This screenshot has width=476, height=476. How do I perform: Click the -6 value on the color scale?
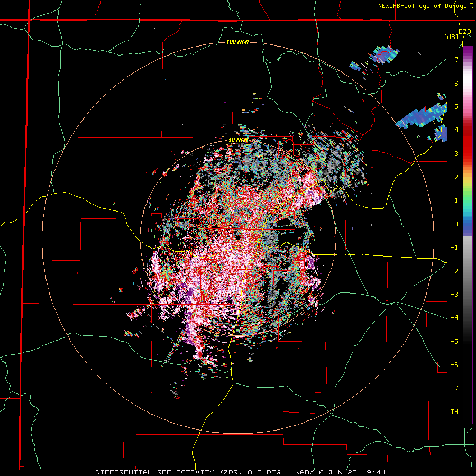454,364
